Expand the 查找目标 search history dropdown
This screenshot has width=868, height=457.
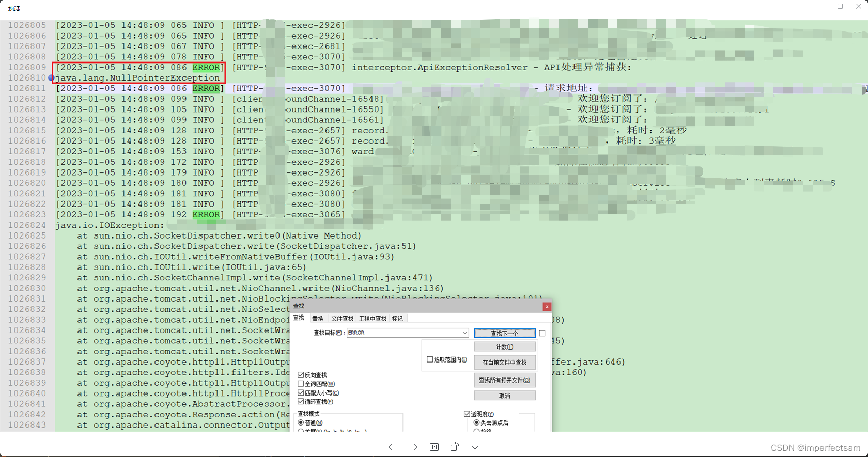465,333
